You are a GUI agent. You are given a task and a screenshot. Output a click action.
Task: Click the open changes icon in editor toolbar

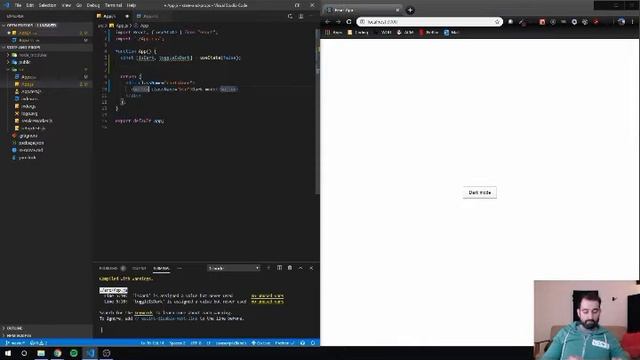(x=290, y=16)
